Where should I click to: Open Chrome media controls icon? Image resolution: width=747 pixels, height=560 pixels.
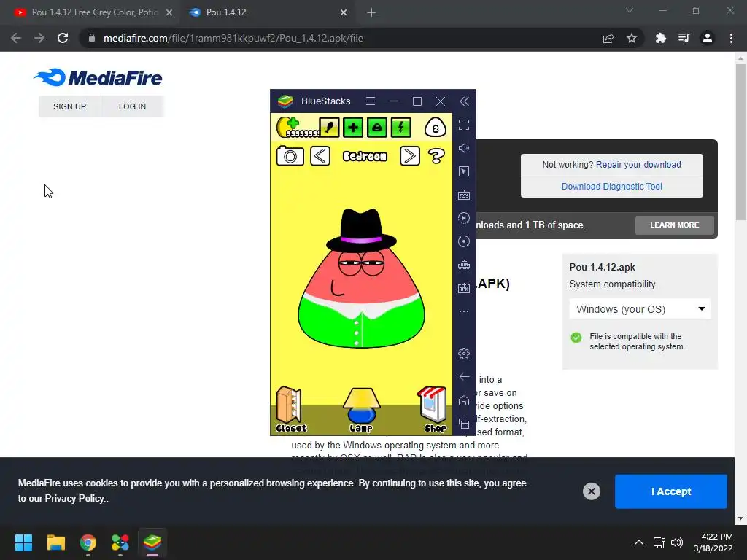[684, 38]
